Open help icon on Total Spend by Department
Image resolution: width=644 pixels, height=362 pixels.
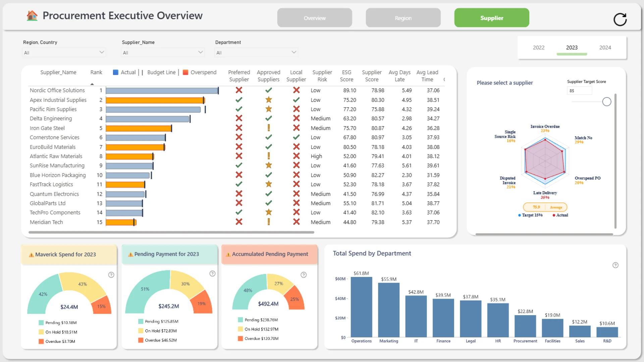(615, 265)
